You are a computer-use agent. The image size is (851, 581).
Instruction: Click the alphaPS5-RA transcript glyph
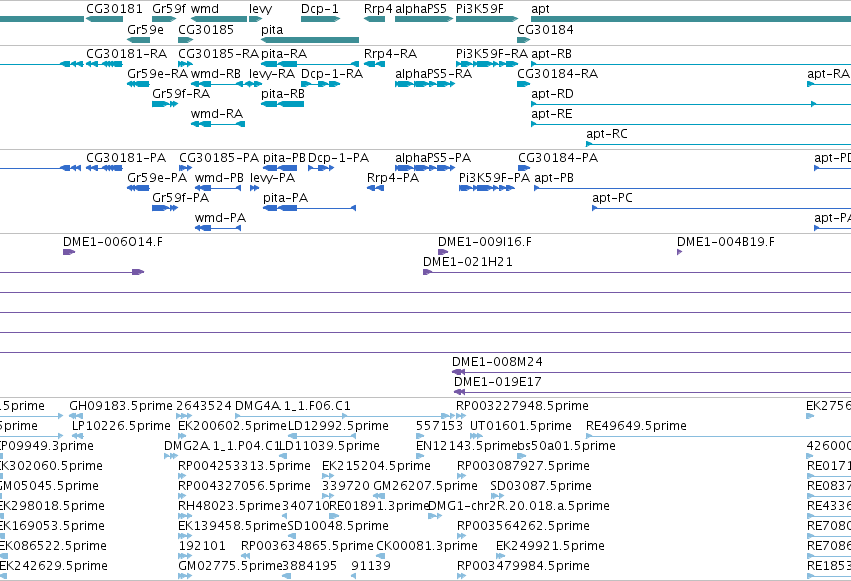point(425,84)
